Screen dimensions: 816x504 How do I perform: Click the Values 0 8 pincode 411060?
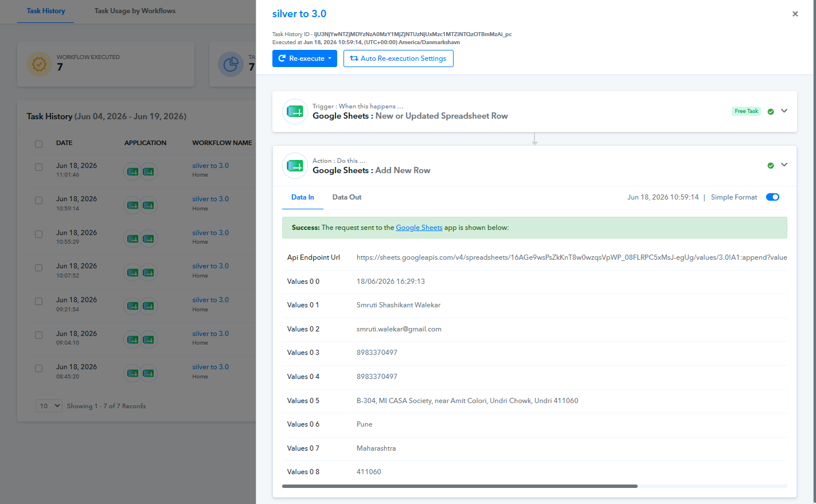coord(369,472)
